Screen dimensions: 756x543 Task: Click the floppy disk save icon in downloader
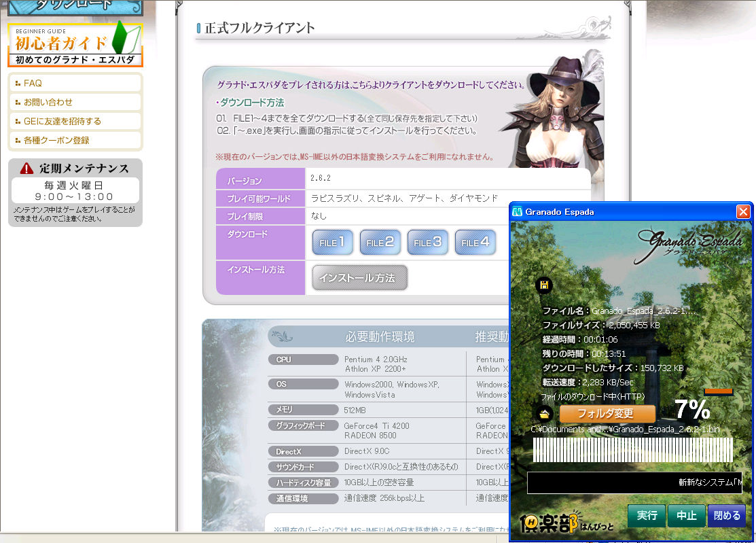point(544,285)
